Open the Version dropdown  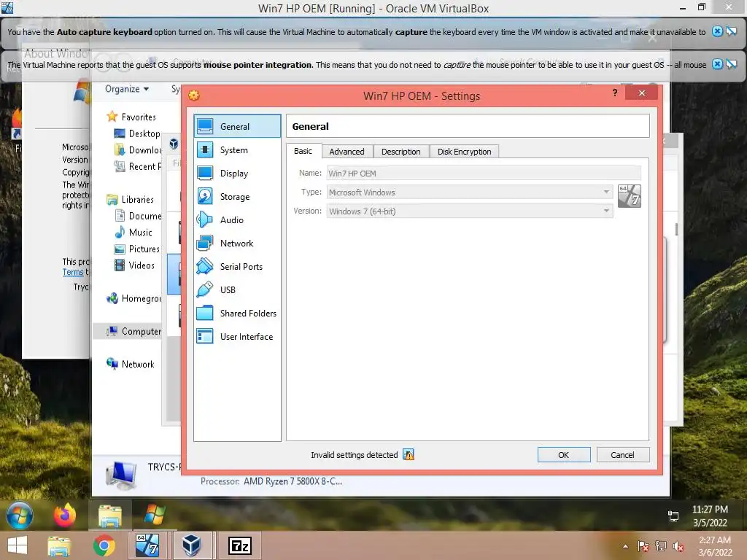click(x=470, y=211)
